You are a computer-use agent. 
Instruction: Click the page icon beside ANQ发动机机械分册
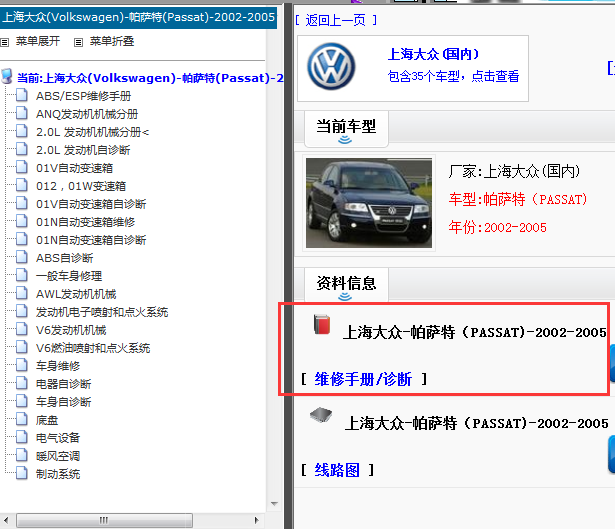tap(22, 113)
